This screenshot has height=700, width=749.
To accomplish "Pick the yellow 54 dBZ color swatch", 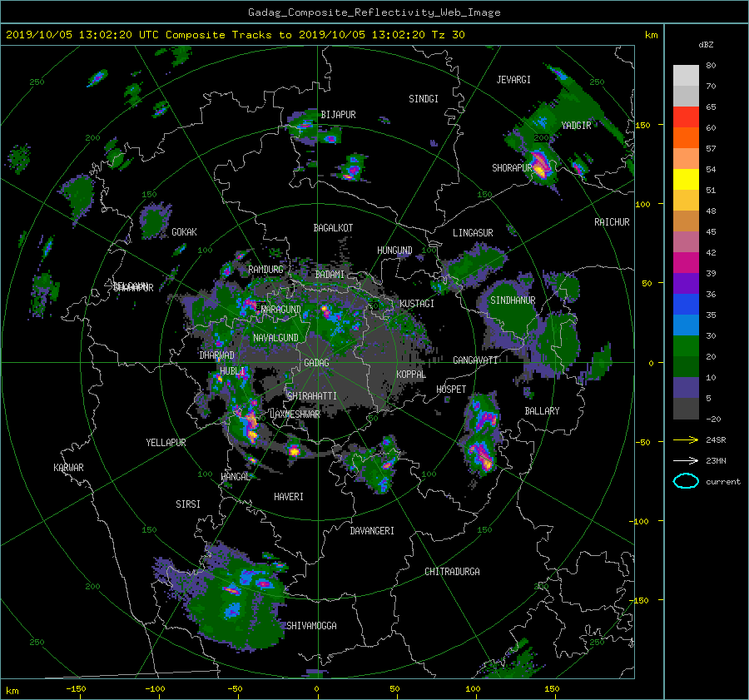I will (x=686, y=179).
